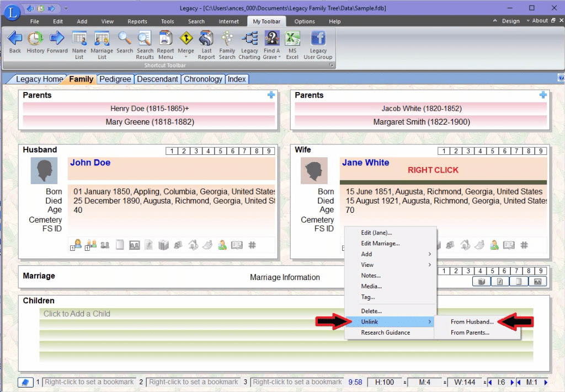Open the Name List toolbar icon

point(79,38)
